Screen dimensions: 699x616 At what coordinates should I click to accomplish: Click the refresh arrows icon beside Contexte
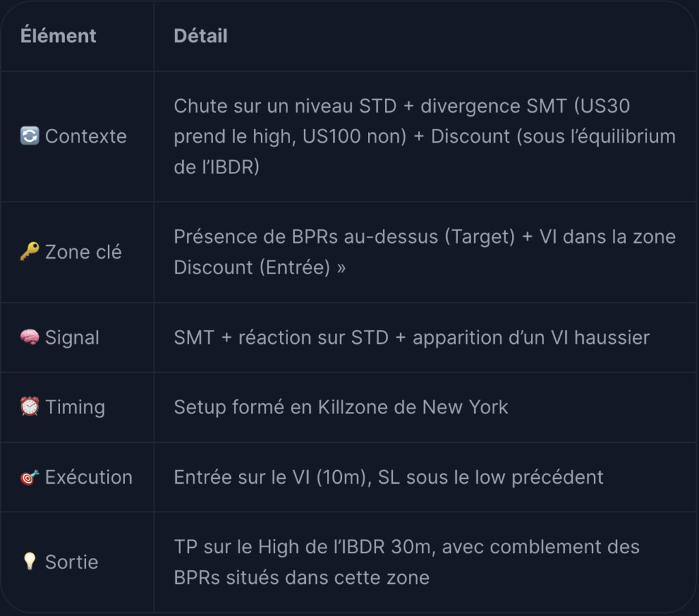pyautogui.click(x=29, y=136)
